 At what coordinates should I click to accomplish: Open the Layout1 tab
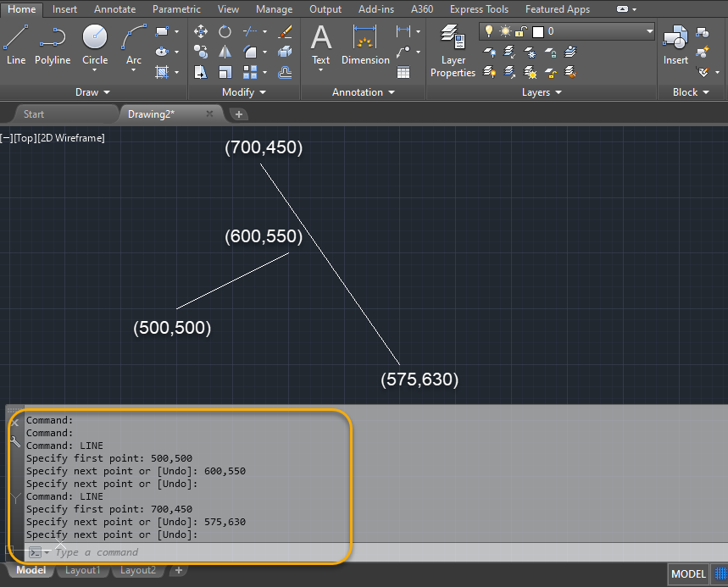[83, 570]
